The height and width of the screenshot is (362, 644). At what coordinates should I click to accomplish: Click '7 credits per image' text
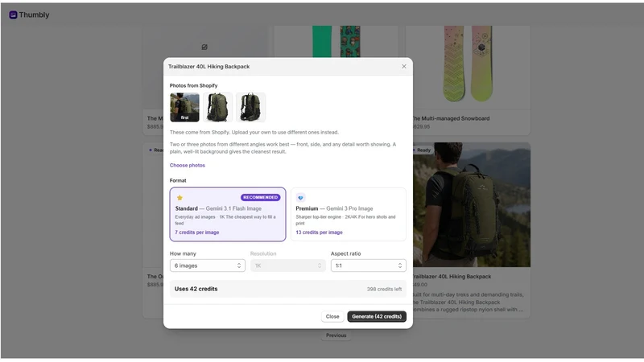pos(197,232)
